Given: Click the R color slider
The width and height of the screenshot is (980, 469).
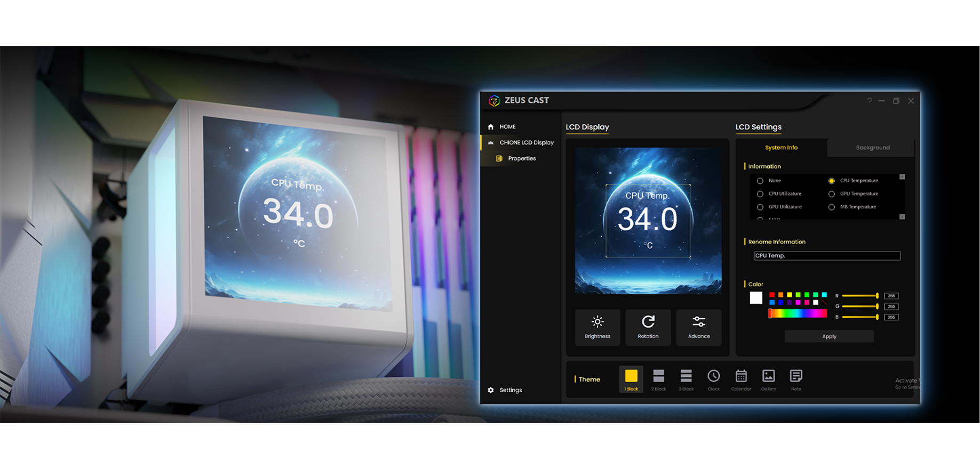Looking at the screenshot, I should pos(860,296).
